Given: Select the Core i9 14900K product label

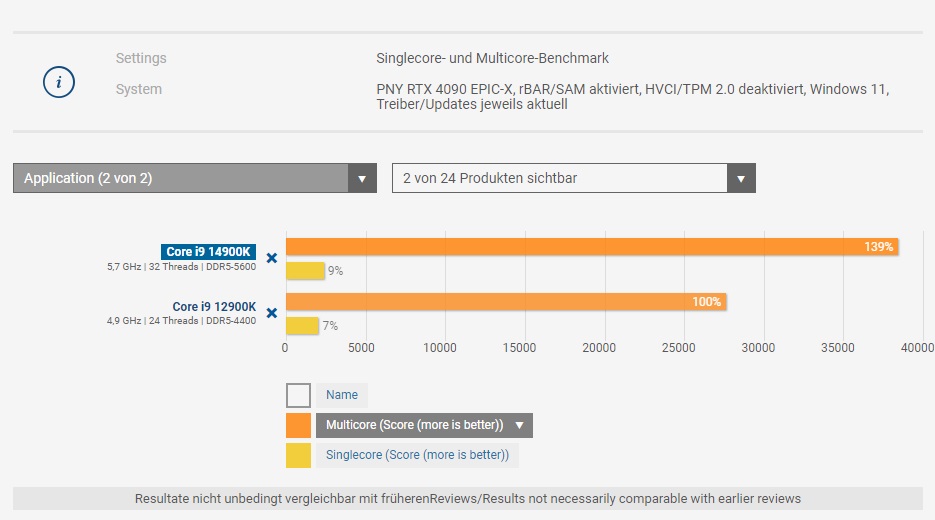Looking at the screenshot, I should point(208,252).
